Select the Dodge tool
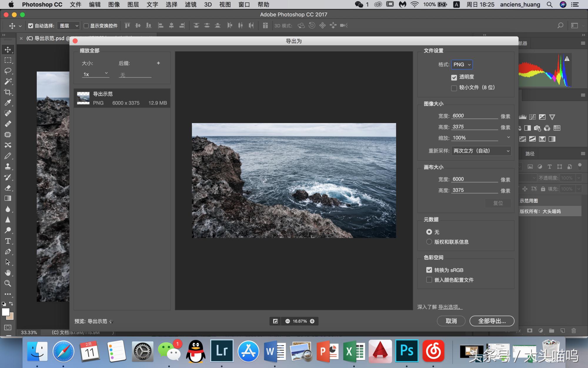The height and width of the screenshot is (368, 588). click(x=8, y=230)
